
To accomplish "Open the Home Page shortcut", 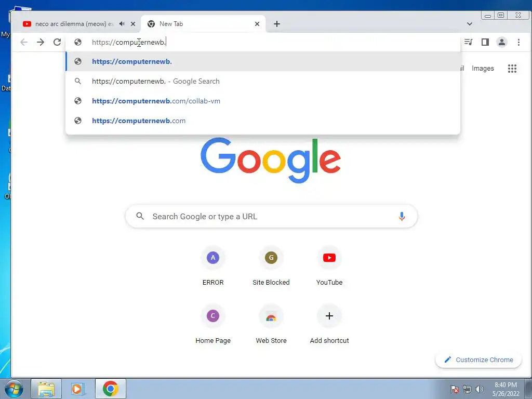I will click(213, 324).
